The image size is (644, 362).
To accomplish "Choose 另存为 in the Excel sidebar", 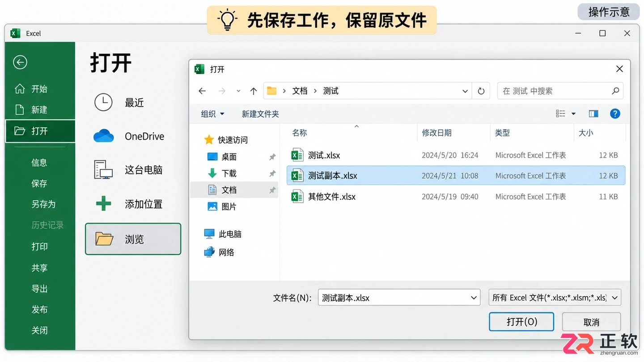I will (x=43, y=204).
